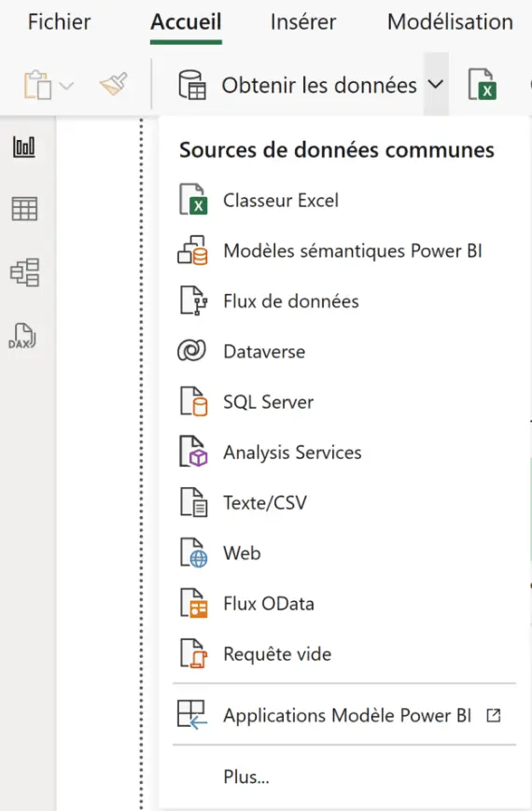Collapse the Obtenir les données dropdown arrow
Image resolution: width=532 pixels, height=811 pixels.
point(436,84)
